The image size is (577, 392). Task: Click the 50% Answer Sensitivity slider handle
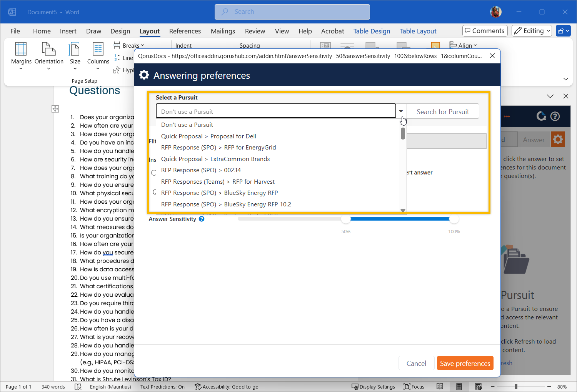pos(346,219)
